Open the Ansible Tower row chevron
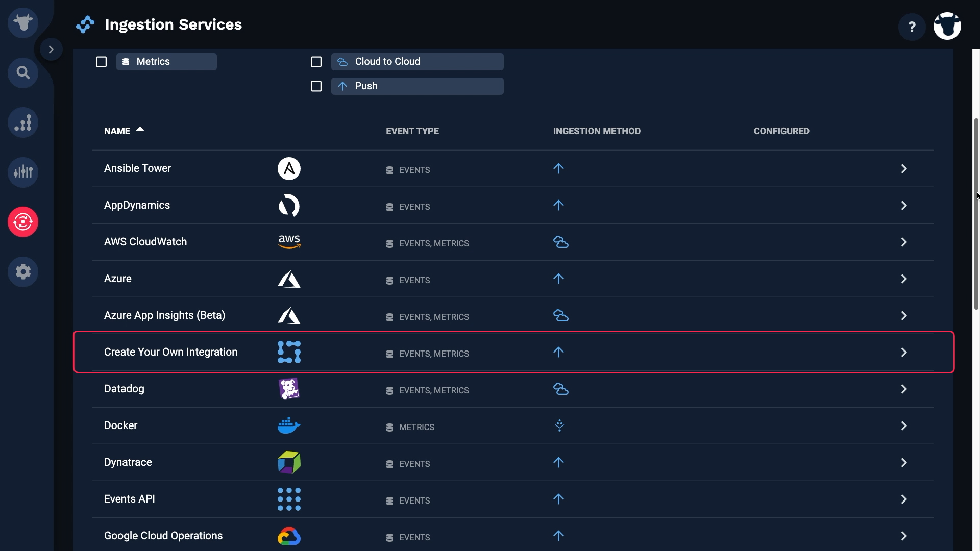 [x=903, y=169]
